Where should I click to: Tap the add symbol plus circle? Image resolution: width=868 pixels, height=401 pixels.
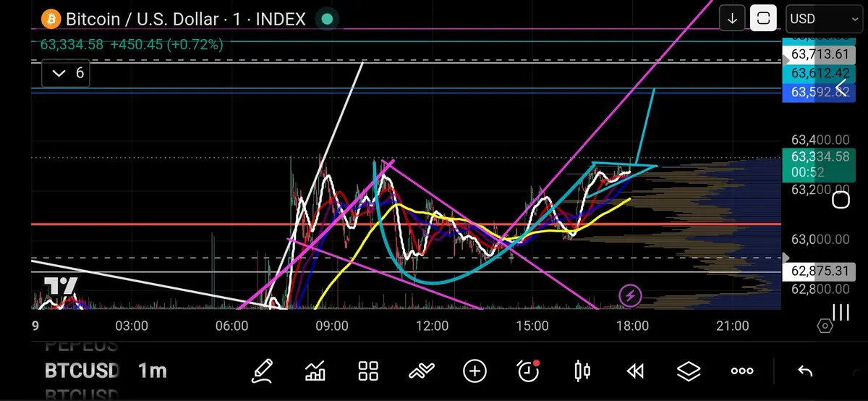tap(475, 371)
